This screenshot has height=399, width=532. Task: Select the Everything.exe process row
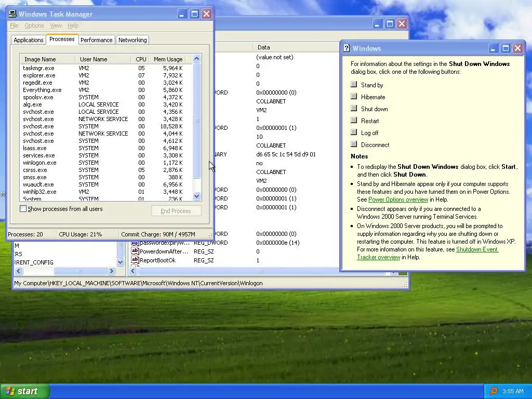(x=106, y=90)
